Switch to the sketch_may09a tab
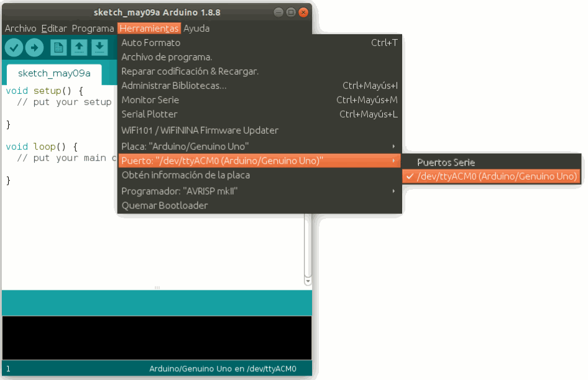Image resolution: width=588 pixels, height=380 pixels. click(54, 73)
